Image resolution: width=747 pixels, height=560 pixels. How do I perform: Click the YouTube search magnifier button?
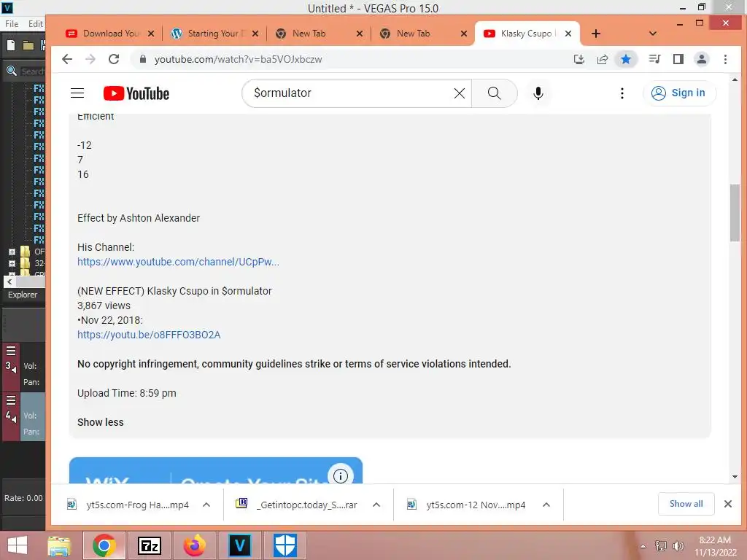(x=495, y=93)
